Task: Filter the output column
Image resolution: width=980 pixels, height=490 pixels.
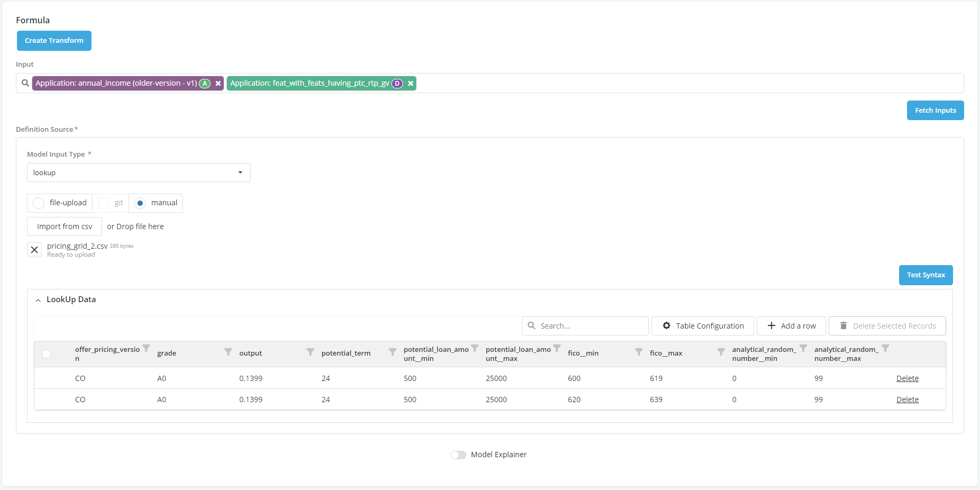Action: (310, 352)
